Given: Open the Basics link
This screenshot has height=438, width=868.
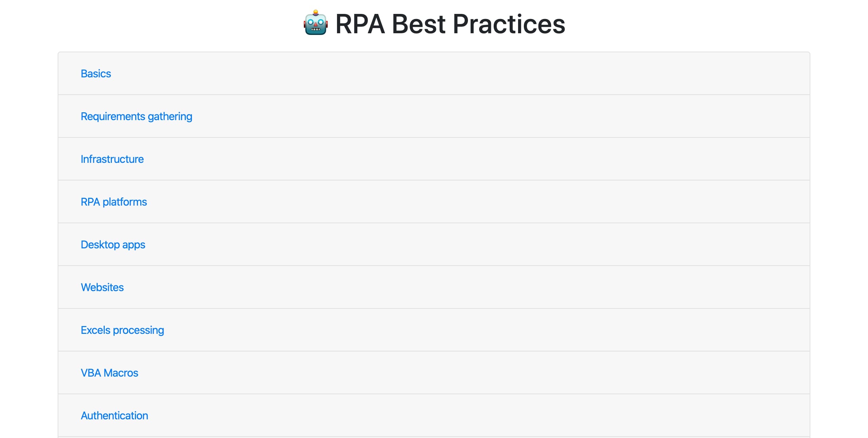Looking at the screenshot, I should click(96, 74).
